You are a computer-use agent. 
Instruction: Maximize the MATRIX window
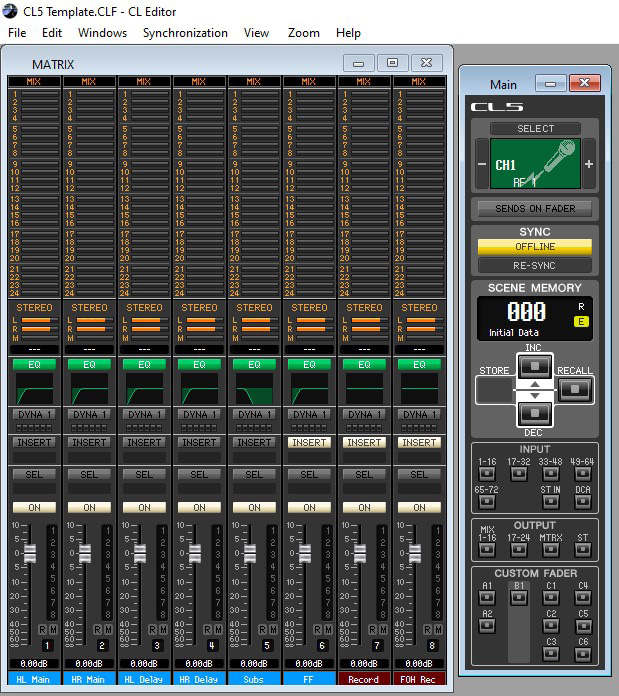392,63
